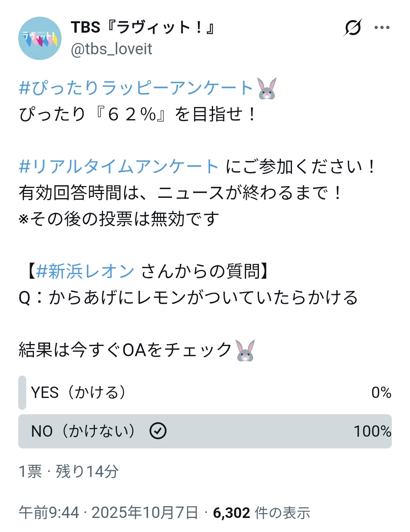This screenshot has width=410, height=532.
Task: Open the Grok icon beside the account name
Action: click(353, 28)
